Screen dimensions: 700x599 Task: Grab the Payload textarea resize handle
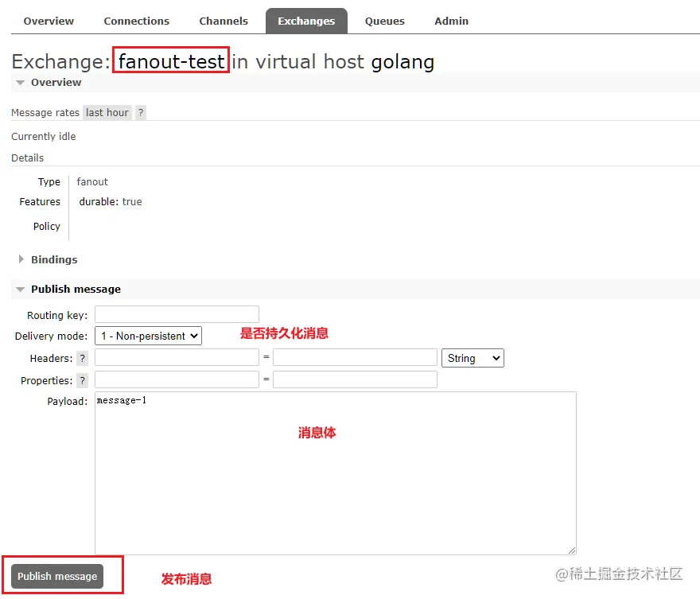coord(572,550)
